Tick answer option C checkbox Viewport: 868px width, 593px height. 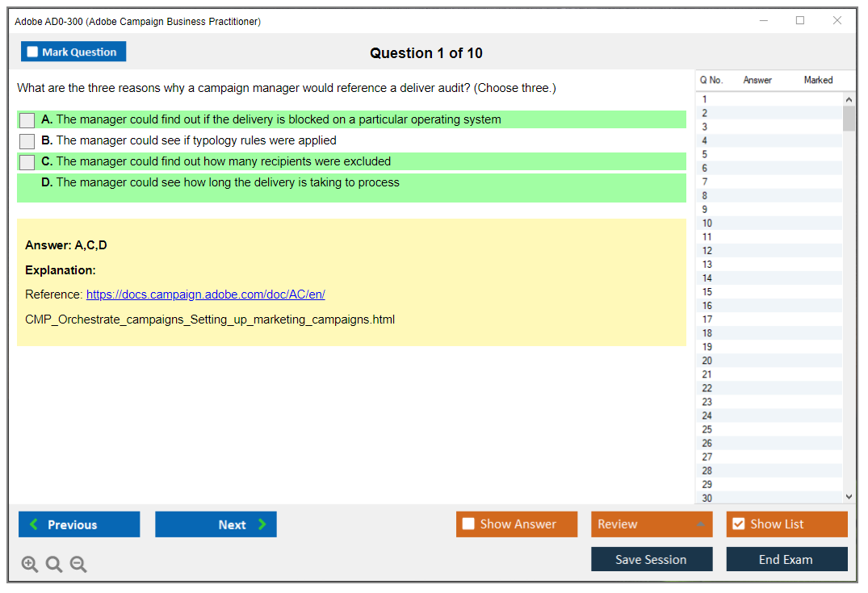tap(27, 162)
